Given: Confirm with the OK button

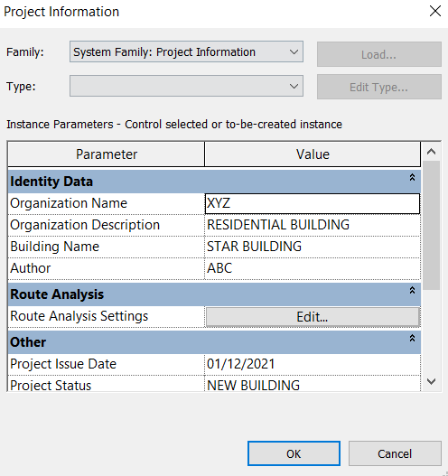Looking at the screenshot, I should pos(294,453).
